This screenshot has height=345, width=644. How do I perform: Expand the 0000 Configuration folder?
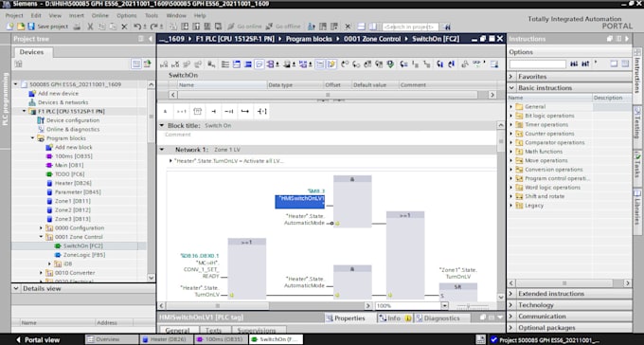[x=41, y=227]
